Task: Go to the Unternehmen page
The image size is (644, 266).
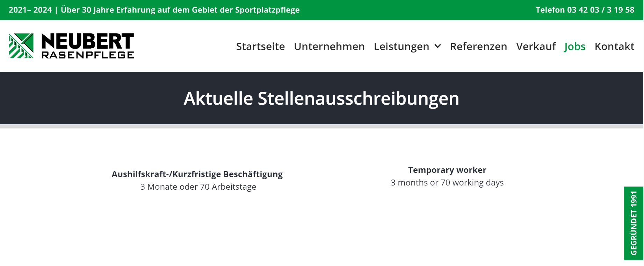Action: tap(329, 46)
